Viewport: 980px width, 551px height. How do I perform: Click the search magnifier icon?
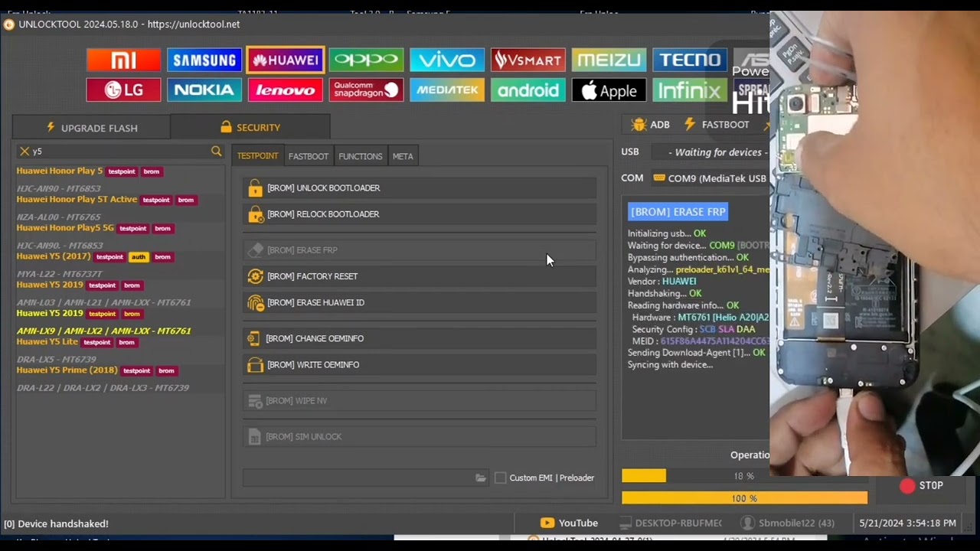217,152
